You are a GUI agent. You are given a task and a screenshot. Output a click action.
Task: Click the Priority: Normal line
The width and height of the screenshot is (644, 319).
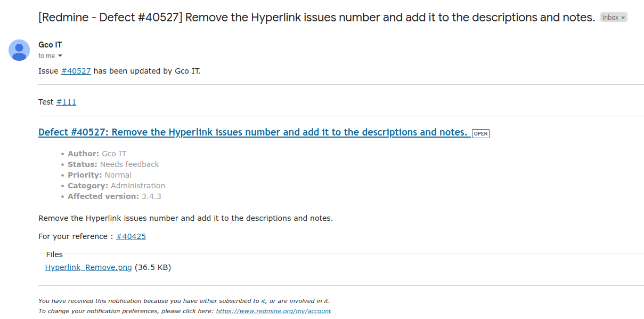[100, 175]
